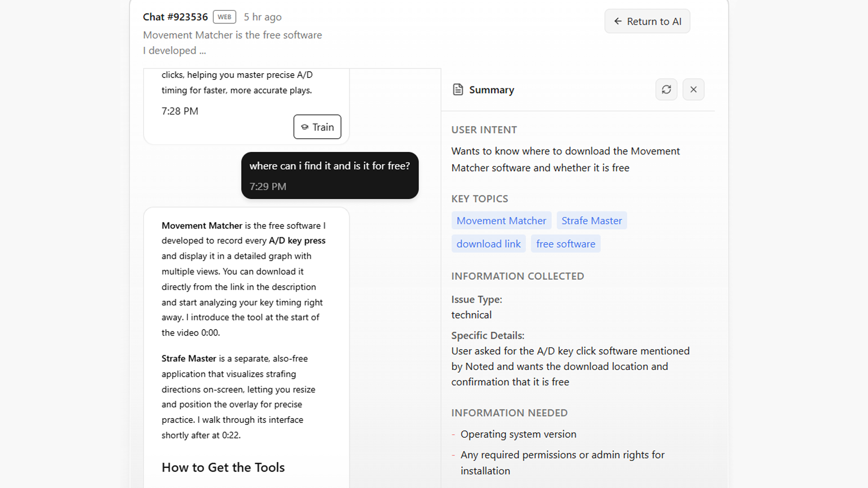Viewport: 868px width, 488px height.
Task: Click the USER INTENT section heading
Action: click(x=484, y=130)
